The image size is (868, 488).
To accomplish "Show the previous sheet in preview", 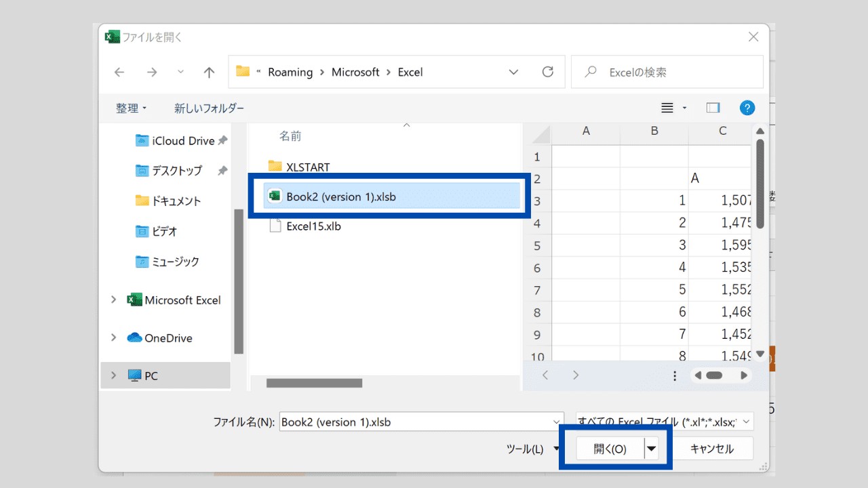I will point(545,375).
